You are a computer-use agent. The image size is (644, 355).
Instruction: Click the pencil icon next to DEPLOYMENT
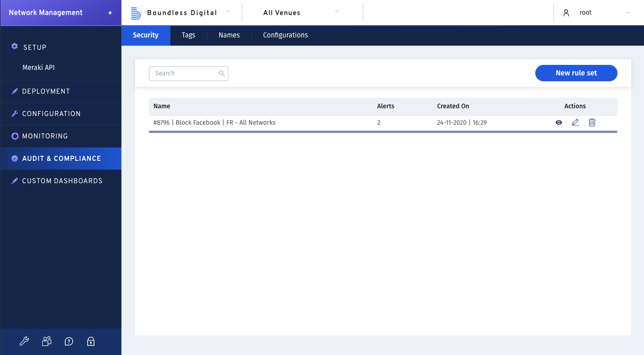tap(15, 91)
